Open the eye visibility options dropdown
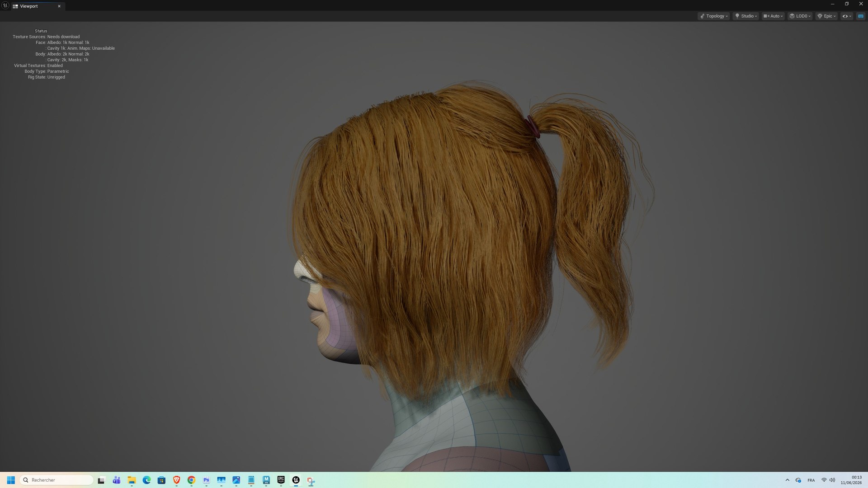The image size is (868, 488). coord(846,16)
